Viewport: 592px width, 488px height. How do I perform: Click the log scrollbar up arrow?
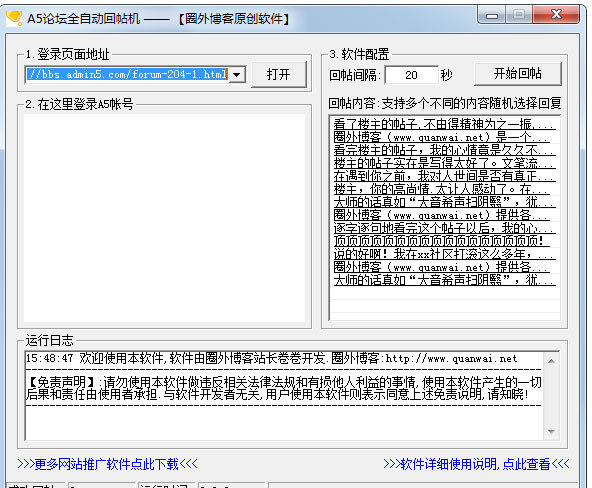(551, 361)
